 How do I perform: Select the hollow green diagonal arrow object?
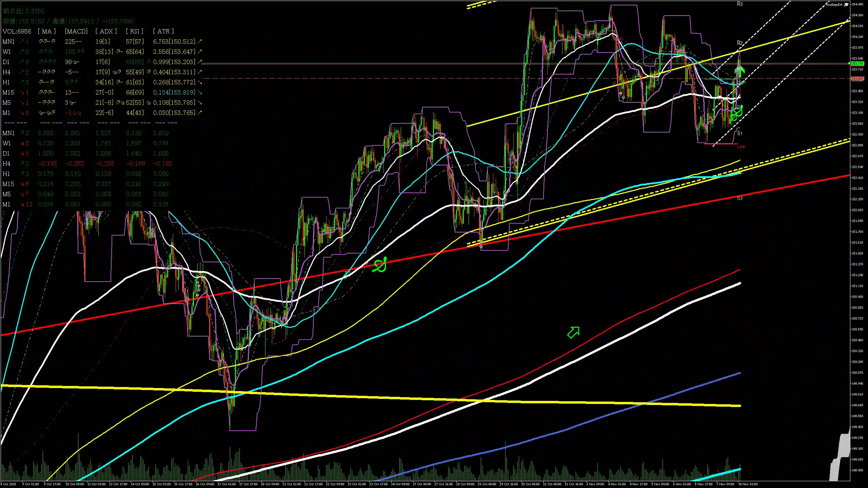point(573,332)
